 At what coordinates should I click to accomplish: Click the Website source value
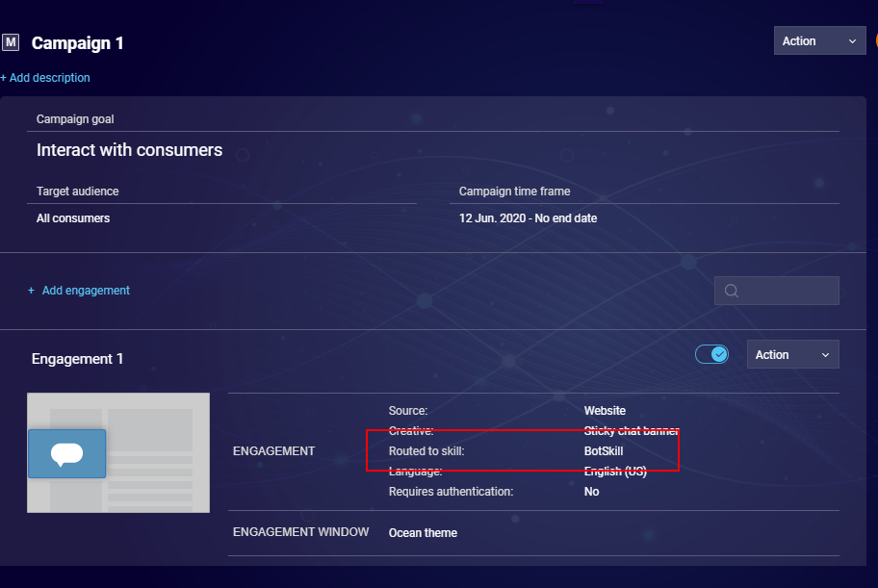tap(605, 411)
